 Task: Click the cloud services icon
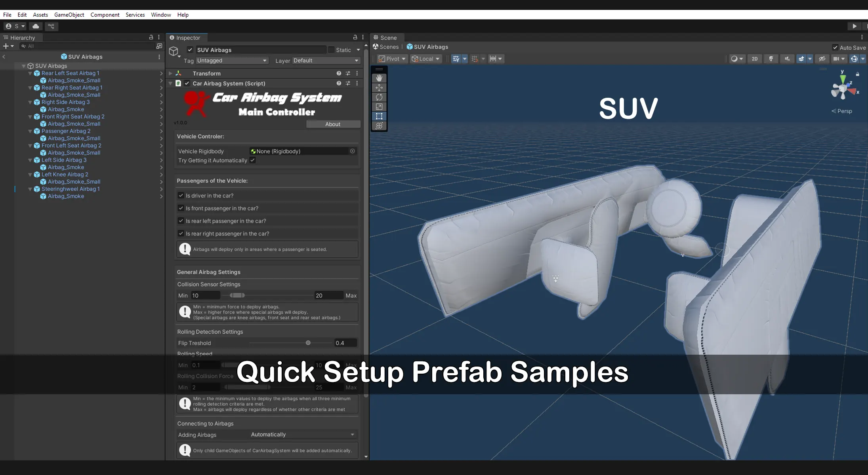[36, 26]
